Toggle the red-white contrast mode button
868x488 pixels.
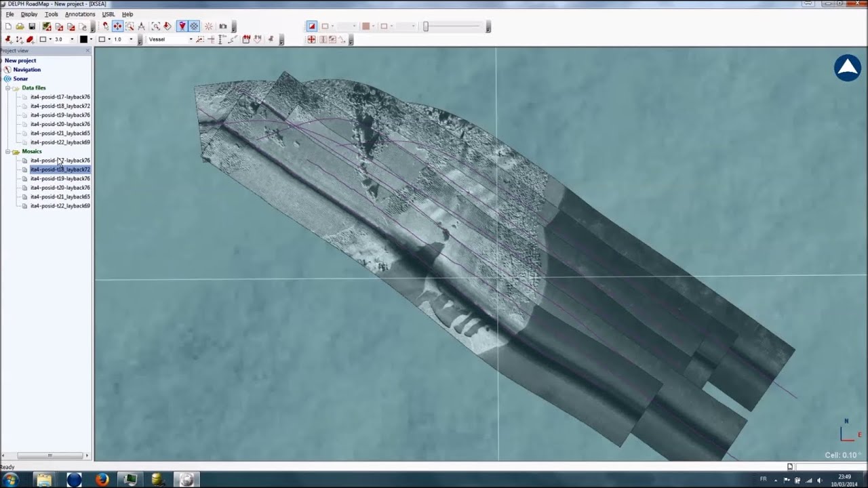[x=312, y=26]
